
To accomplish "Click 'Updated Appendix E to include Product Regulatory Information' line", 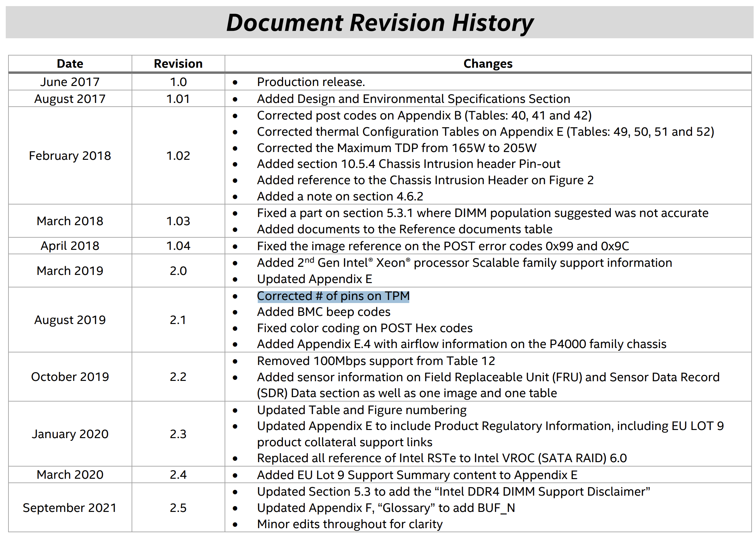I will pos(490,426).
